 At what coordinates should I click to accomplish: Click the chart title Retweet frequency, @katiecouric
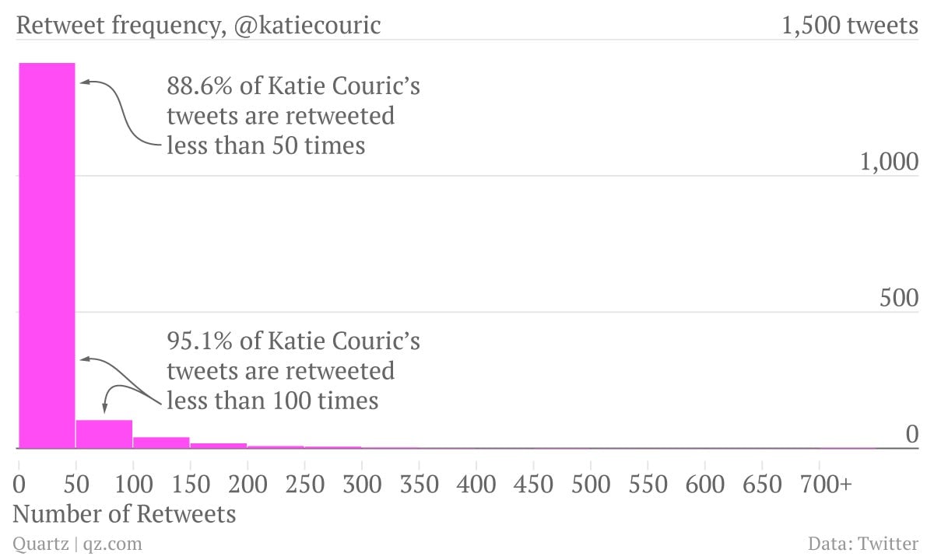pos(198,26)
